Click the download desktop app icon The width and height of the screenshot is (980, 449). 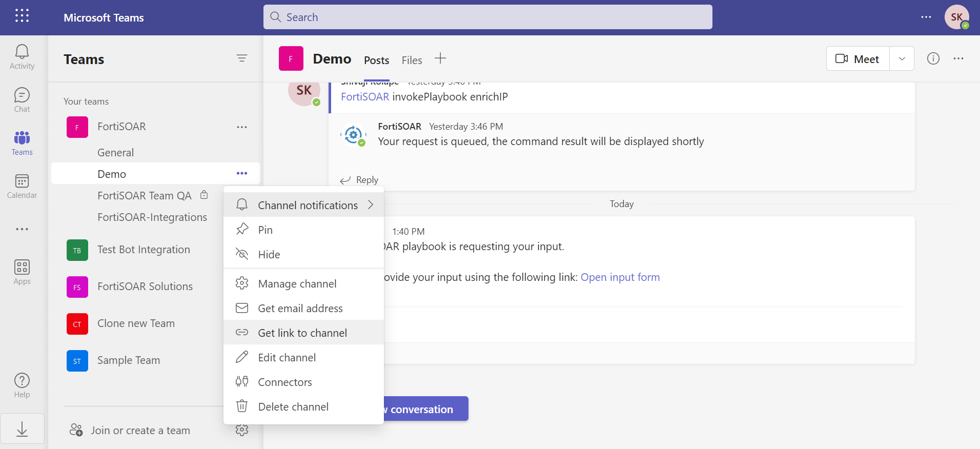click(22, 429)
